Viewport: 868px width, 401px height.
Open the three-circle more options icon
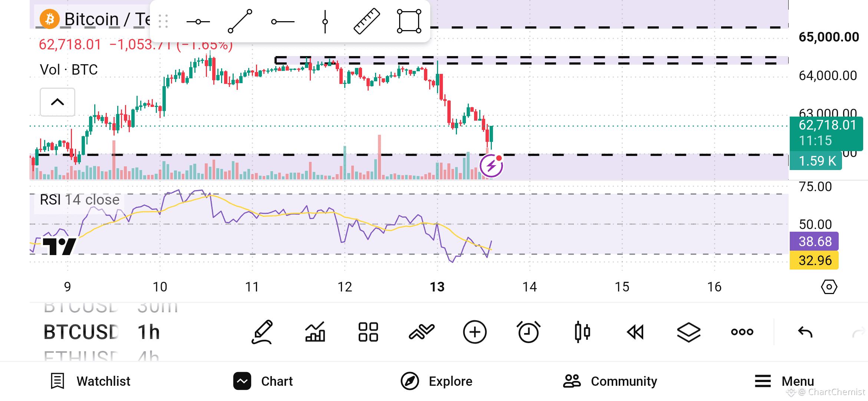(742, 332)
